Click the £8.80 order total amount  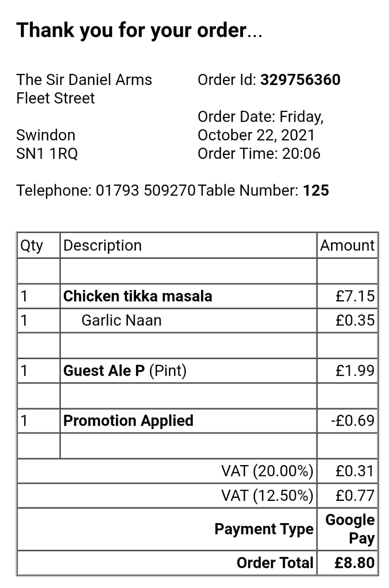(354, 563)
